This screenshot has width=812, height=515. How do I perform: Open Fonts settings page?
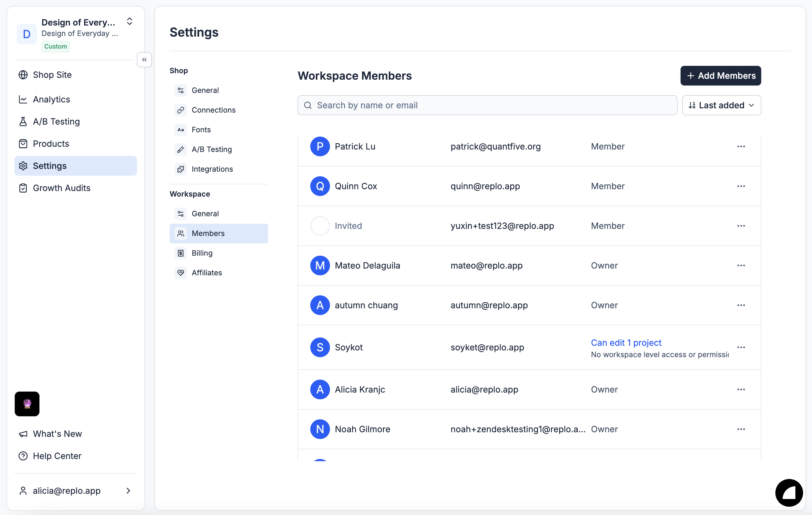[x=201, y=130]
